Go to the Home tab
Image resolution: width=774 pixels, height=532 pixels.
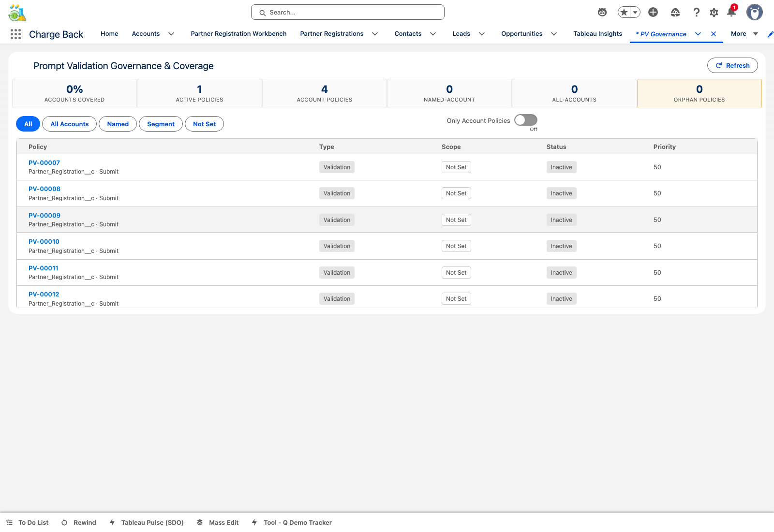(109, 34)
